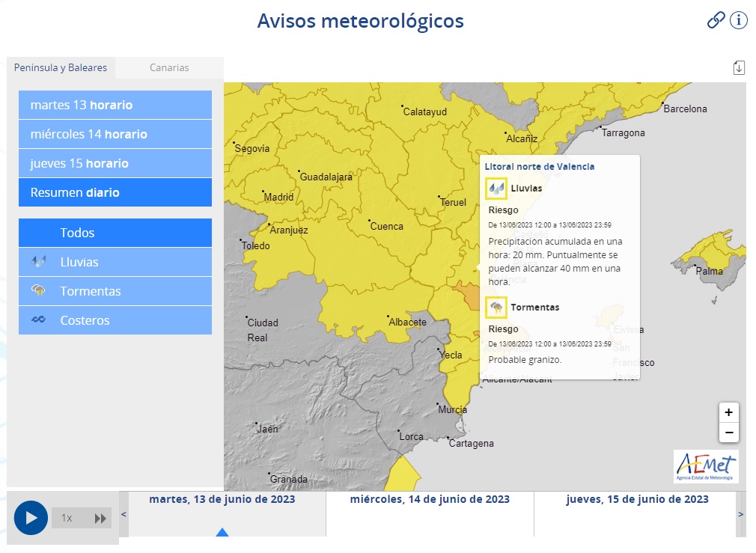Switch to the Canarias tab
The height and width of the screenshot is (553, 756).
pos(169,67)
